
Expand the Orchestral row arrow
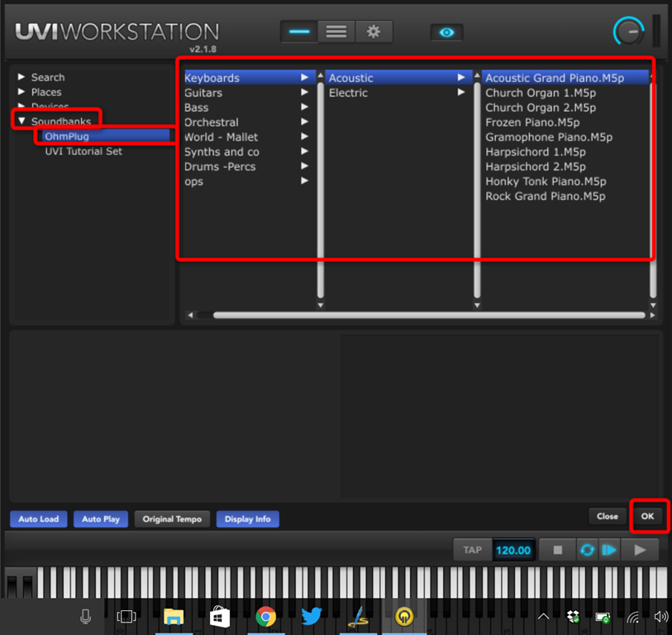[x=304, y=122]
